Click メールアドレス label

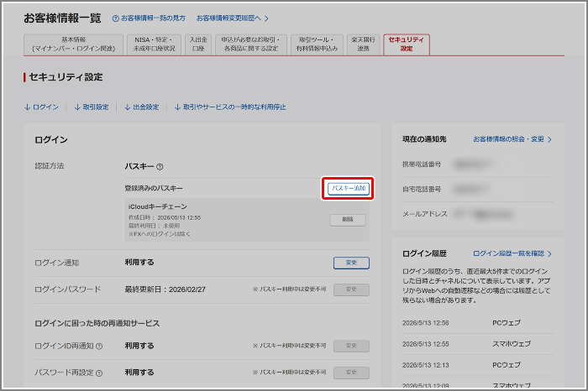(x=425, y=214)
